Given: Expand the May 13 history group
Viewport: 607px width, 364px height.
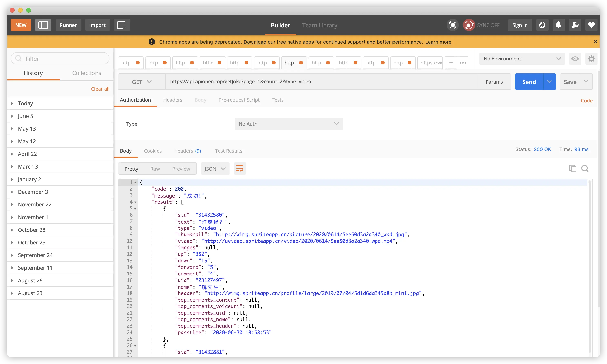Looking at the screenshot, I should coord(27,129).
